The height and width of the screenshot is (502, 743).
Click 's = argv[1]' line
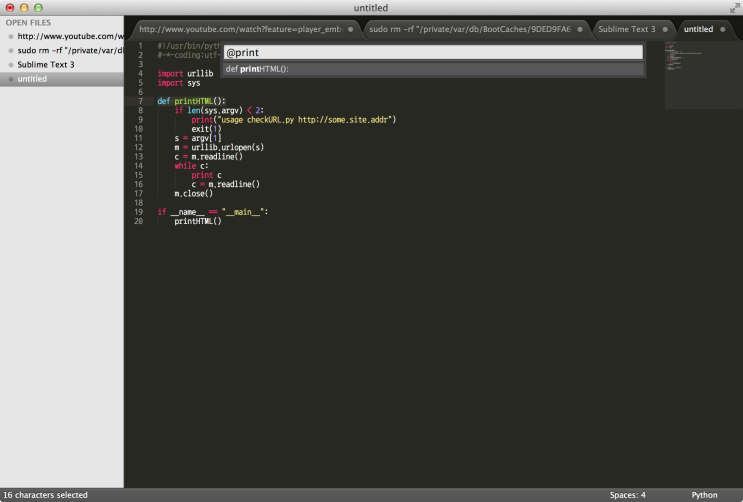pos(198,138)
